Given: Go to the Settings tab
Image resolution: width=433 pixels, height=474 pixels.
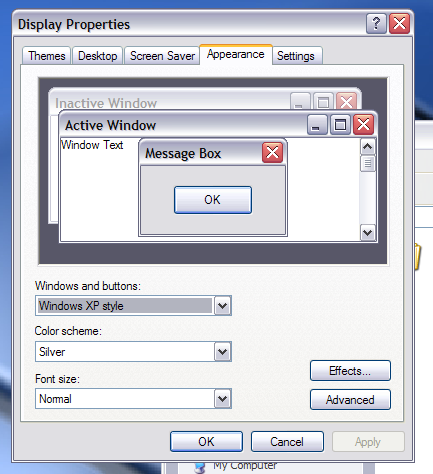Looking at the screenshot, I should pyautogui.click(x=296, y=56).
